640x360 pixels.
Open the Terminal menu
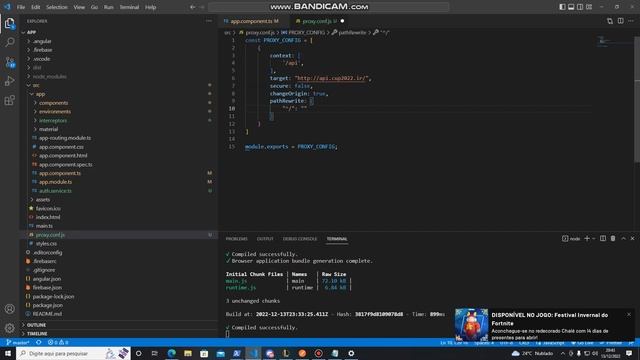(129, 7)
